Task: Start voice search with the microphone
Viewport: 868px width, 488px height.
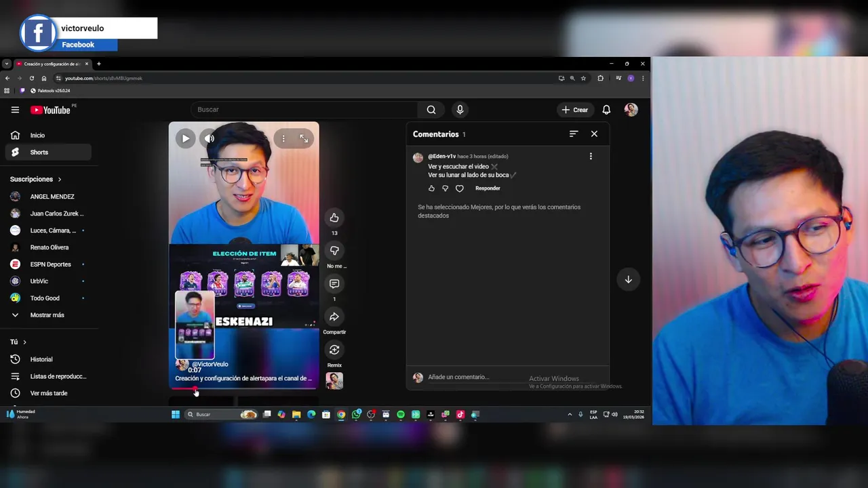Action: (x=460, y=110)
